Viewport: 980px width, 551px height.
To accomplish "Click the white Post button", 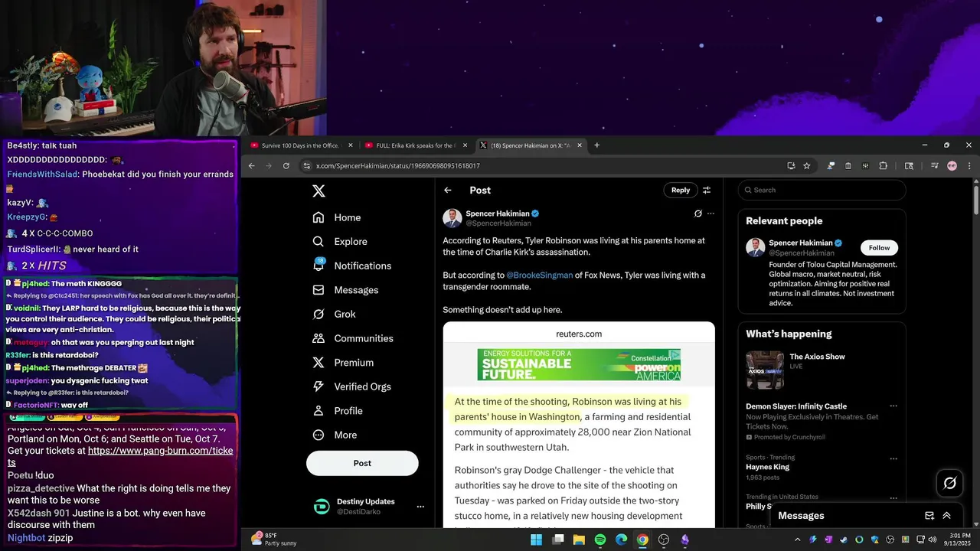I will click(x=362, y=463).
